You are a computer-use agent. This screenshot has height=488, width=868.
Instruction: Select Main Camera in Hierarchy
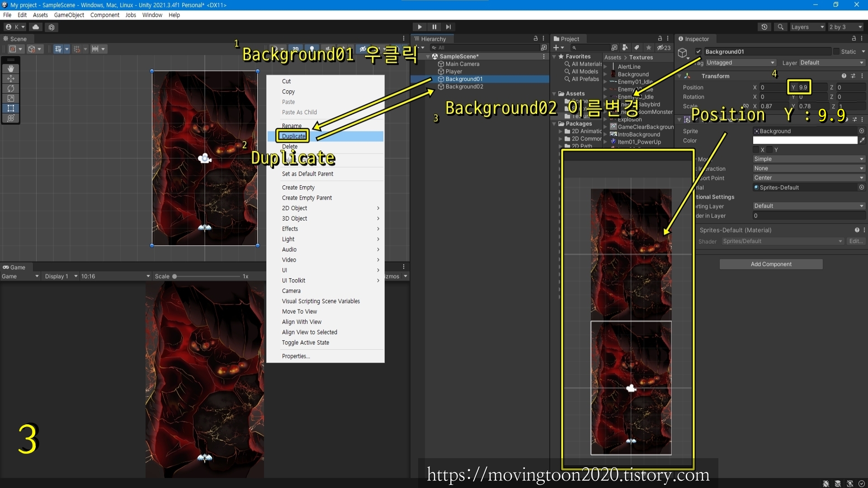click(x=462, y=64)
